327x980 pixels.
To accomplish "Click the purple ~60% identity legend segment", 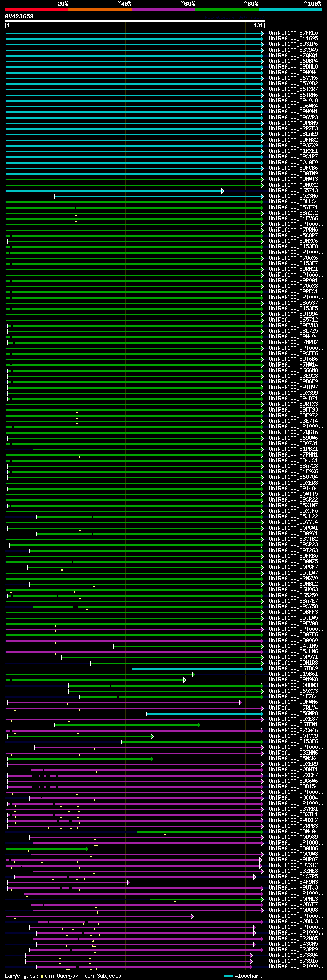I will (163, 9).
